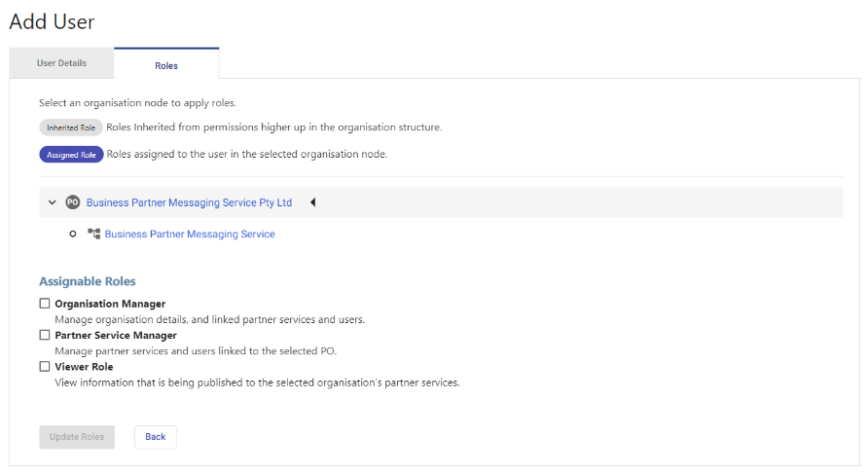868x474 pixels.
Task: Select the Business Partner Messaging Service child node
Action: 190,235
